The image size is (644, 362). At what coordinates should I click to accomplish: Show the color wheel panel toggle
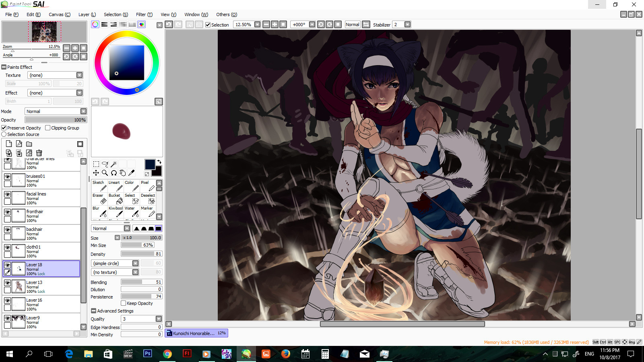(95, 25)
